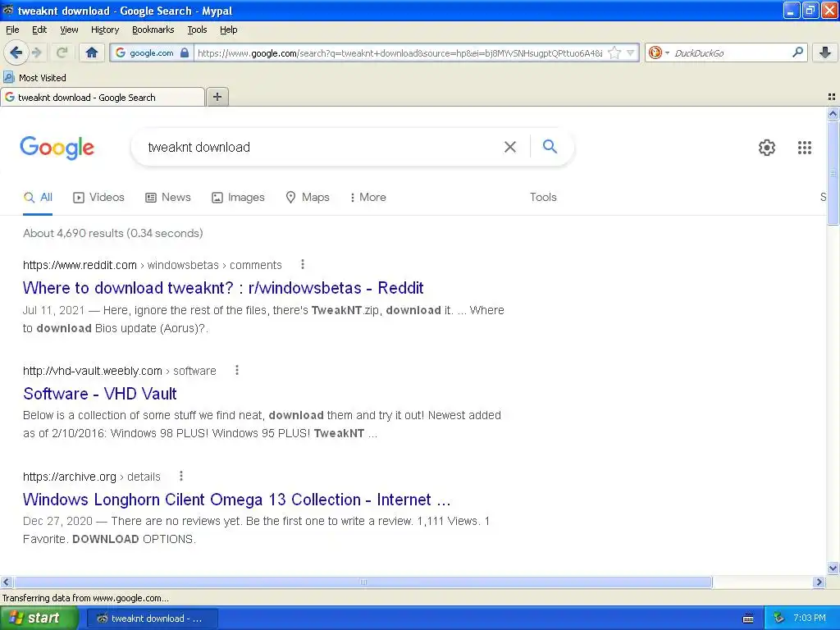Click the https://archive.org breadcrumb URL
This screenshot has width=840, height=630.
pos(69,477)
